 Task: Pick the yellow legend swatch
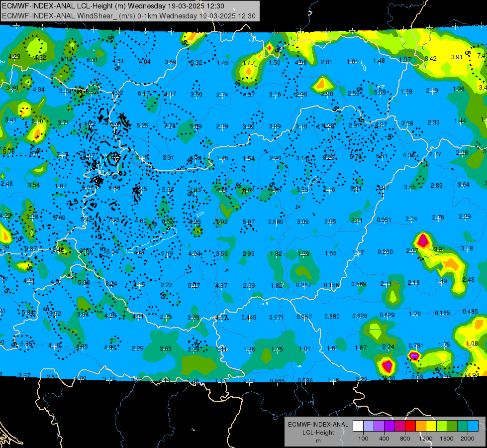431,426
